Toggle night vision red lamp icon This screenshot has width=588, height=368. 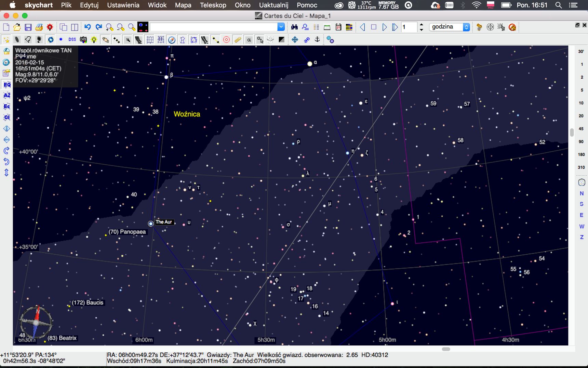[50, 27]
